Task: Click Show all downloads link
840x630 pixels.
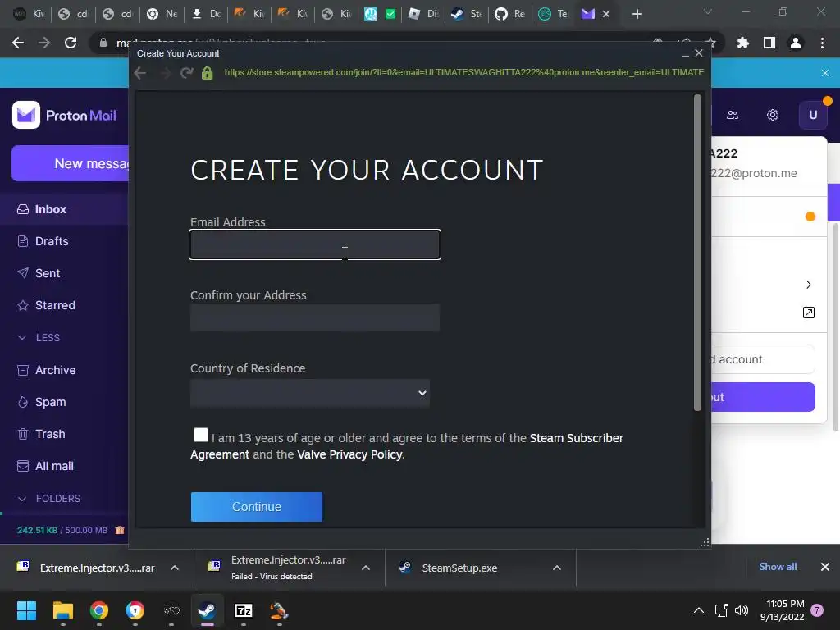Action: (778, 567)
